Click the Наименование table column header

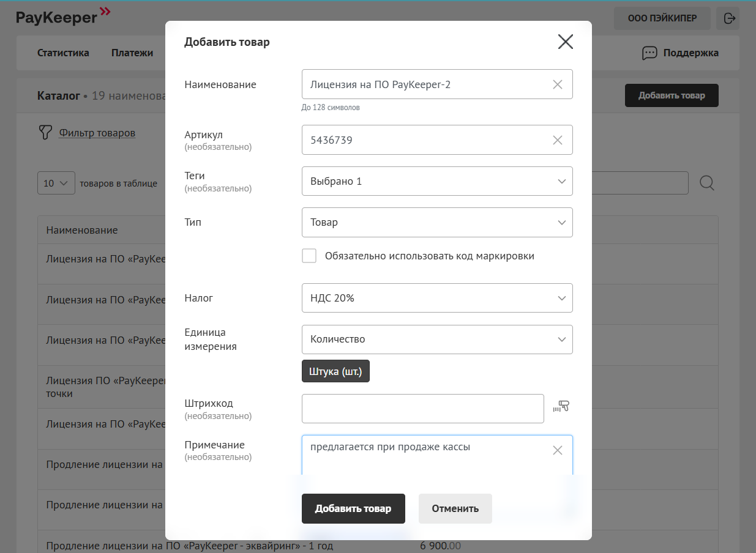point(81,230)
